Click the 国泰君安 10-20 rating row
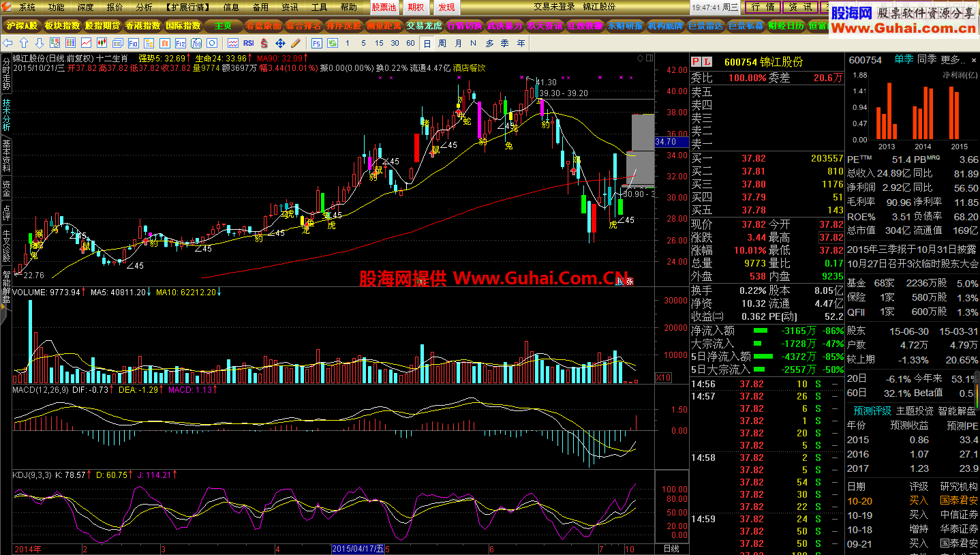The width and height of the screenshot is (980, 555). click(912, 500)
